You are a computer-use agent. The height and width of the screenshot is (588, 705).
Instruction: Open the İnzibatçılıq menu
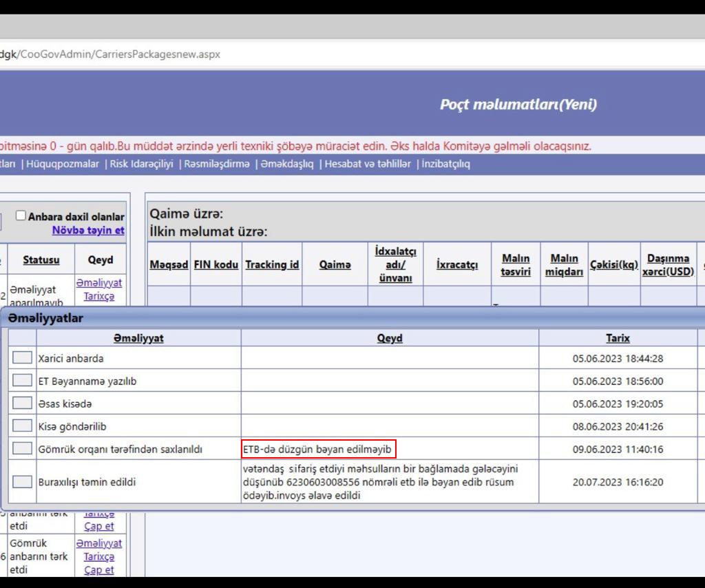[446, 164]
